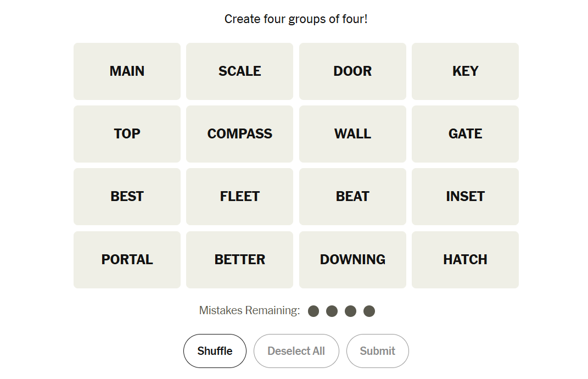Select the INSET tile
The image size is (588, 379).
[x=465, y=197]
